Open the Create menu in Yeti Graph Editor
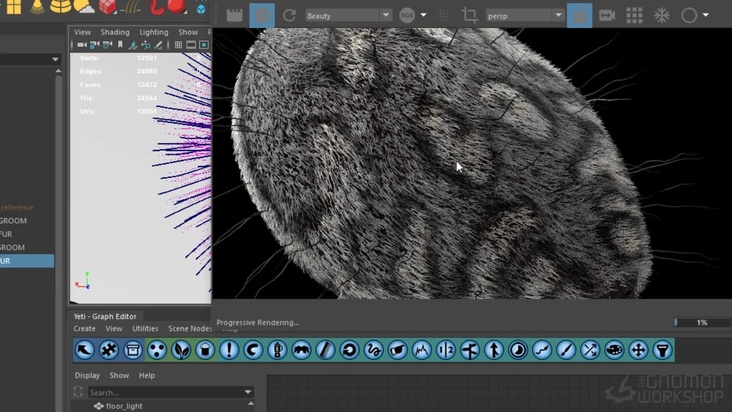Viewport: 732px width, 412px height. tap(84, 328)
